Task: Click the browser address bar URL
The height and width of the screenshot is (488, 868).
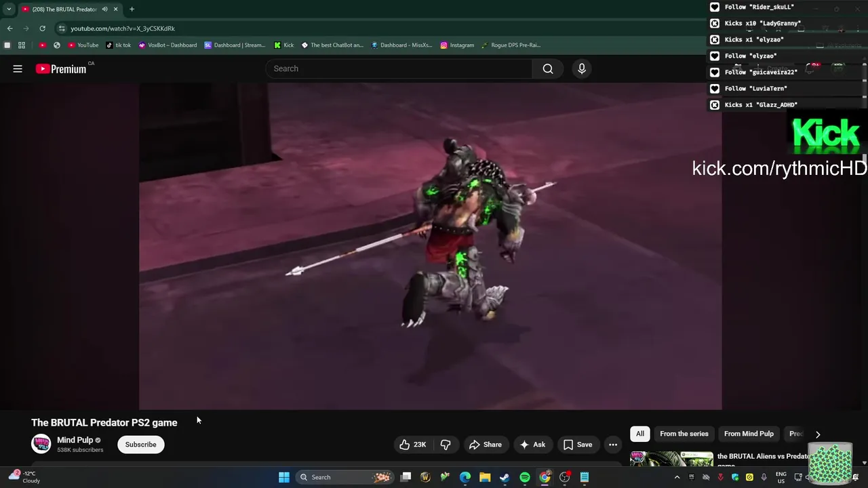Action: [x=123, y=28]
